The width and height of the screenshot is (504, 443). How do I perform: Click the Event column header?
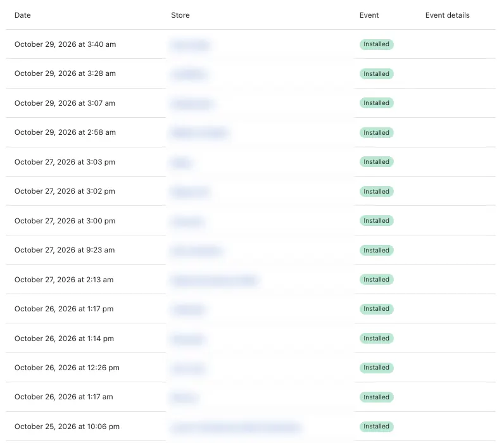coord(369,15)
